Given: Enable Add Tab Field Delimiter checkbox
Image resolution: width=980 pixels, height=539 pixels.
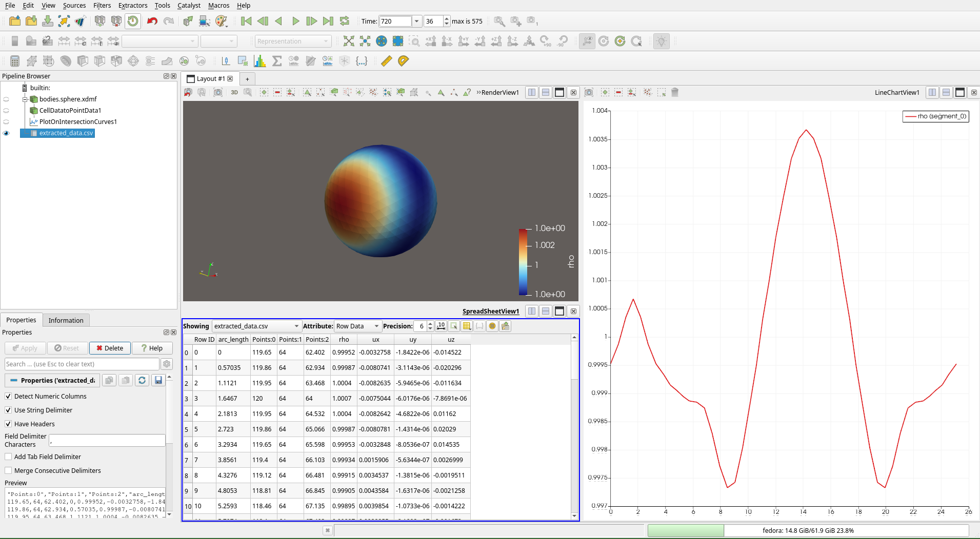Looking at the screenshot, I should tap(8, 457).
